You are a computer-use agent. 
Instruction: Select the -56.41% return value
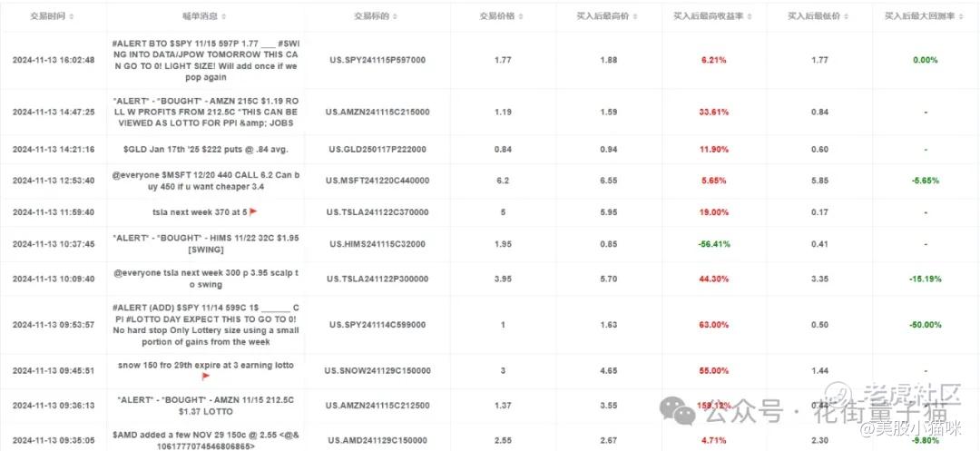[713, 244]
